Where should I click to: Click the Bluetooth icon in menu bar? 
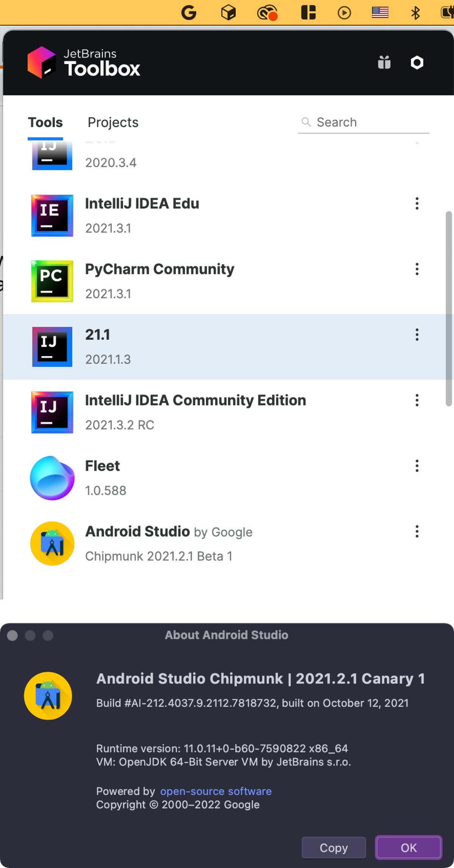(415, 13)
